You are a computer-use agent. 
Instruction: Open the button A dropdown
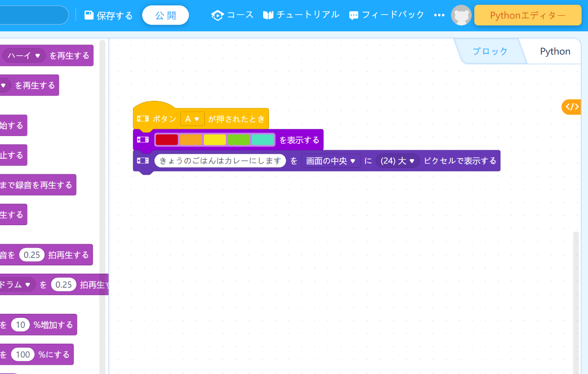[192, 118]
